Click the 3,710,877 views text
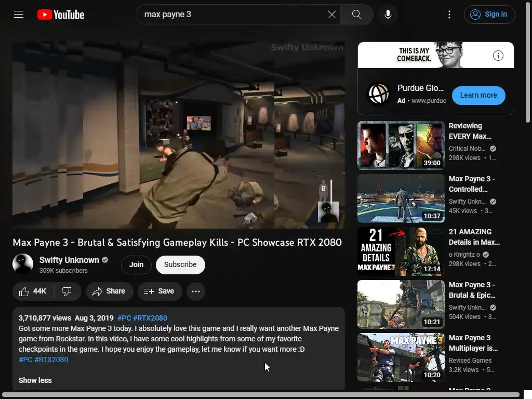Image resolution: width=532 pixels, height=399 pixels. click(x=45, y=318)
